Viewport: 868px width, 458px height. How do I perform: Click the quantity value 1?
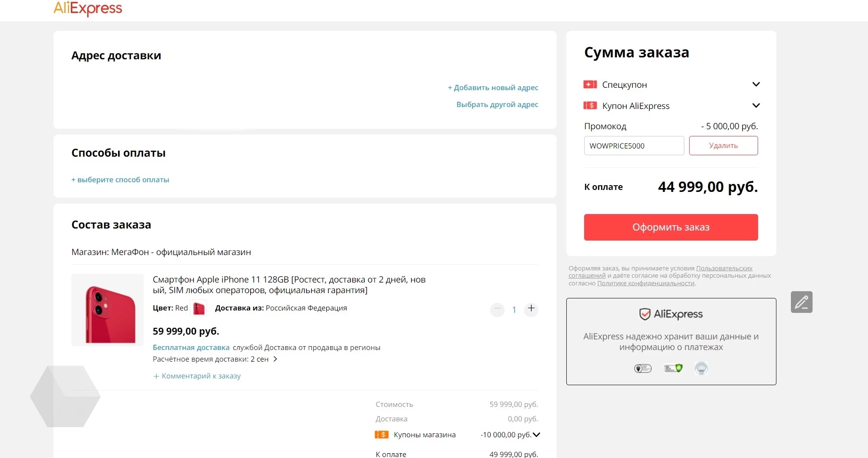point(514,310)
